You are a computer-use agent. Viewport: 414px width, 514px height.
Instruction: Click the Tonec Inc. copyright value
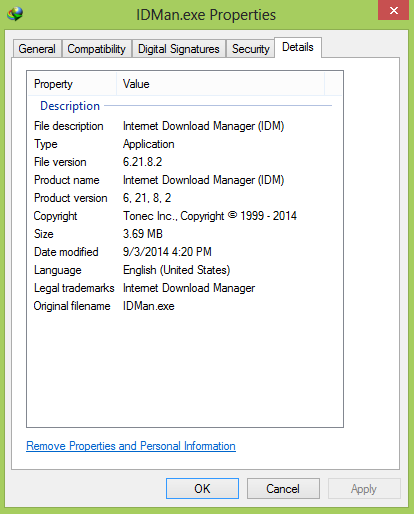click(210, 216)
